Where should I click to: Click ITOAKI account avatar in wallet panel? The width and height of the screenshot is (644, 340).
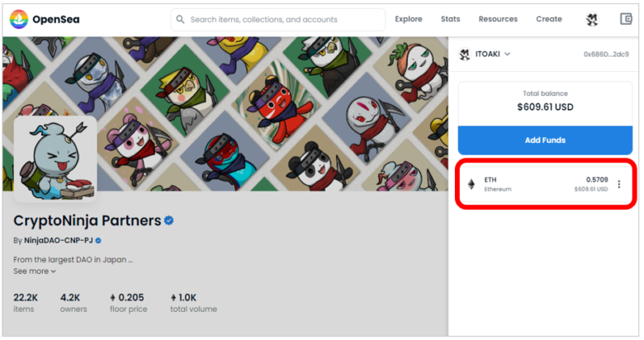[465, 54]
